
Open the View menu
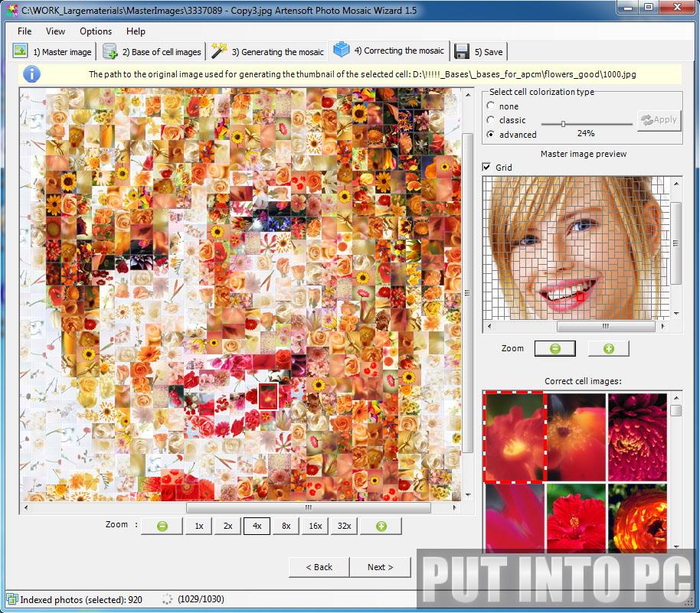[x=54, y=31]
